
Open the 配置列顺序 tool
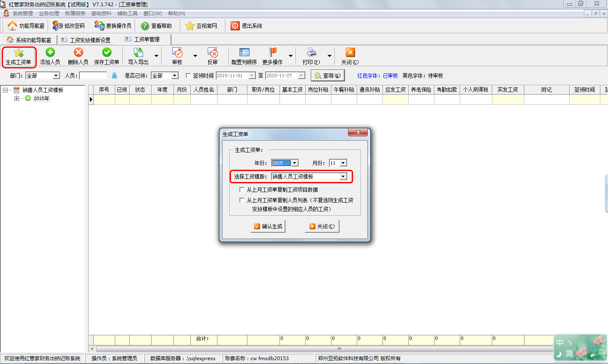point(244,53)
